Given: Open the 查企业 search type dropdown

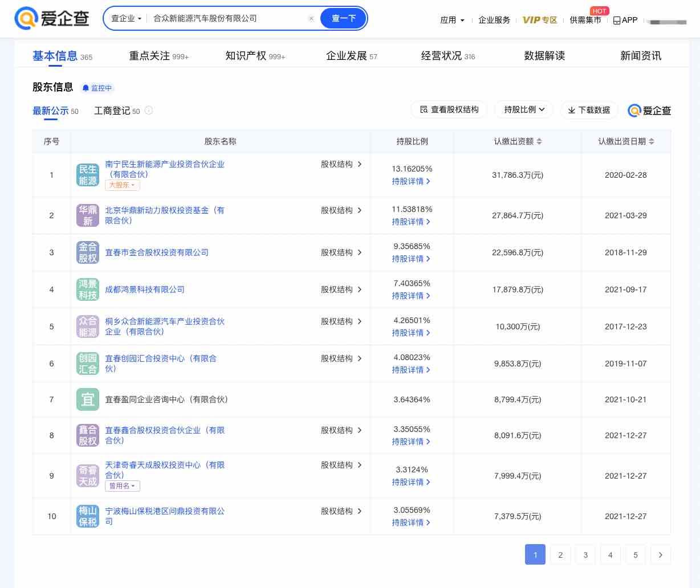Looking at the screenshot, I should point(126,18).
